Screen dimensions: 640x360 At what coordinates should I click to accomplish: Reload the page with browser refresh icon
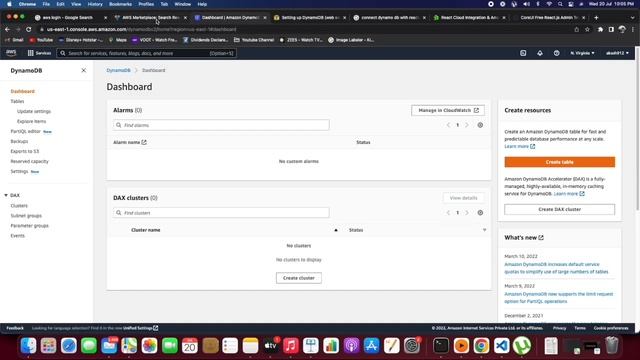point(29,29)
